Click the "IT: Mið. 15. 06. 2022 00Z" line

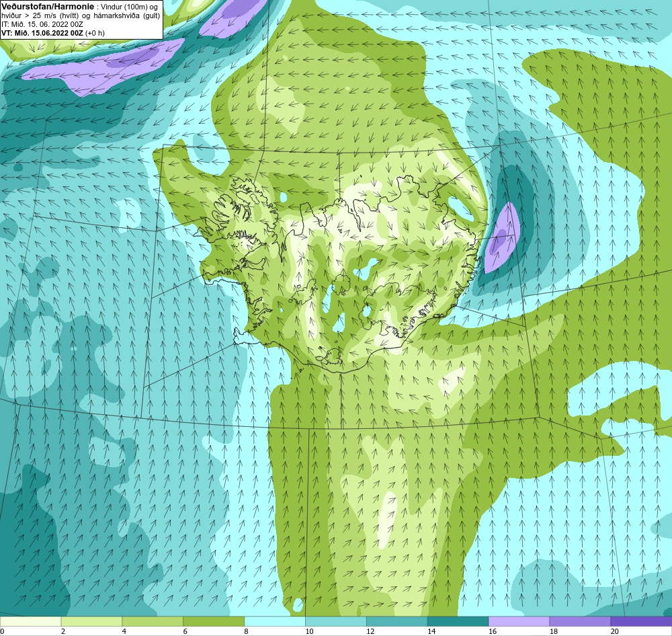42,24
